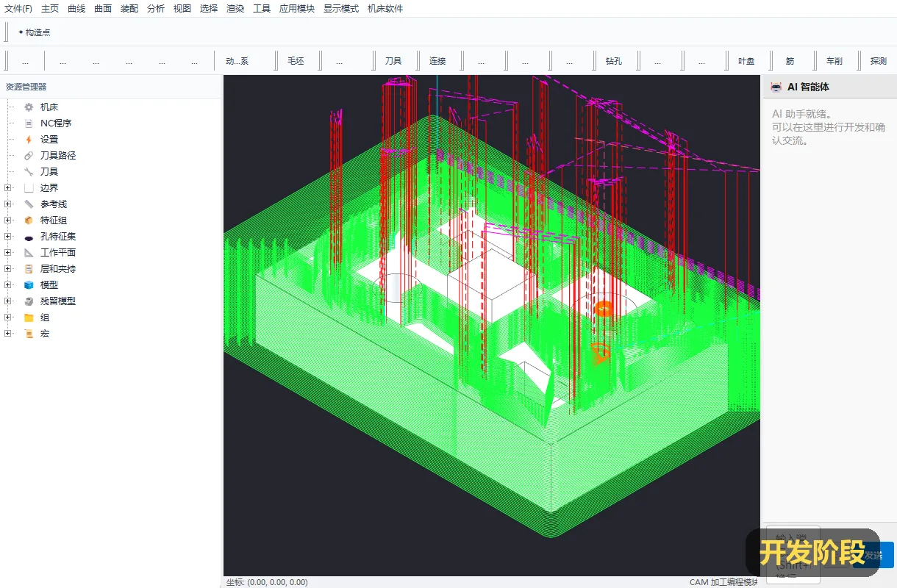This screenshot has height=588, width=897.
Task: Click the gray block icon beside 残留模型
Action: tap(29, 301)
